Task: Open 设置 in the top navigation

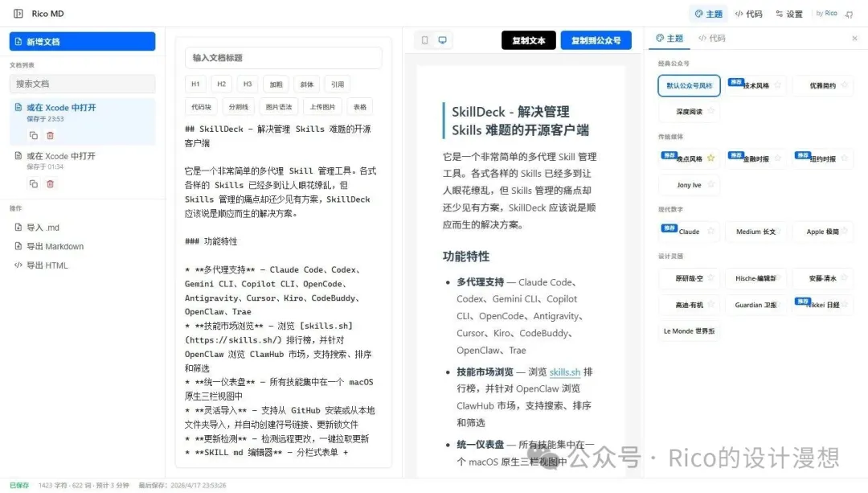Action: tap(789, 14)
